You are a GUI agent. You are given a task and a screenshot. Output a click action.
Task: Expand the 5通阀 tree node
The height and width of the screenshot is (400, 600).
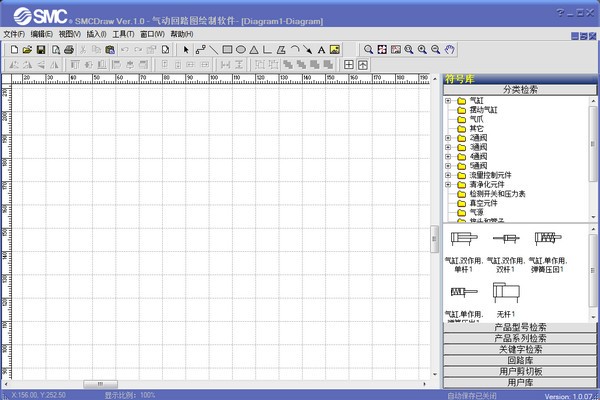click(448, 166)
